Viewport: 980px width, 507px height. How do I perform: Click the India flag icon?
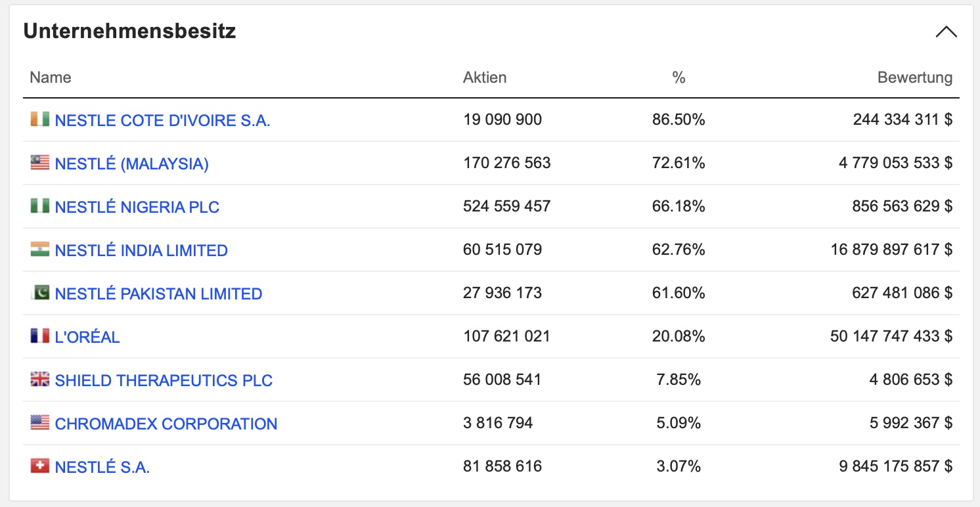pyautogui.click(x=40, y=250)
